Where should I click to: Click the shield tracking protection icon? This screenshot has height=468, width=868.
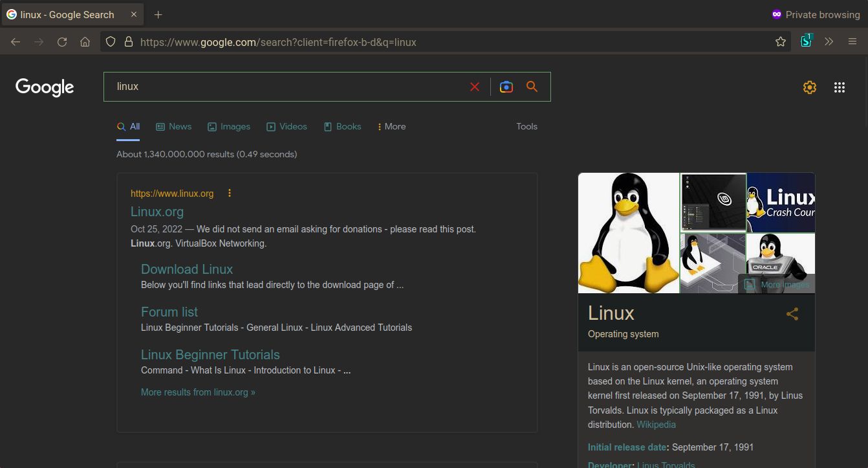click(x=111, y=42)
